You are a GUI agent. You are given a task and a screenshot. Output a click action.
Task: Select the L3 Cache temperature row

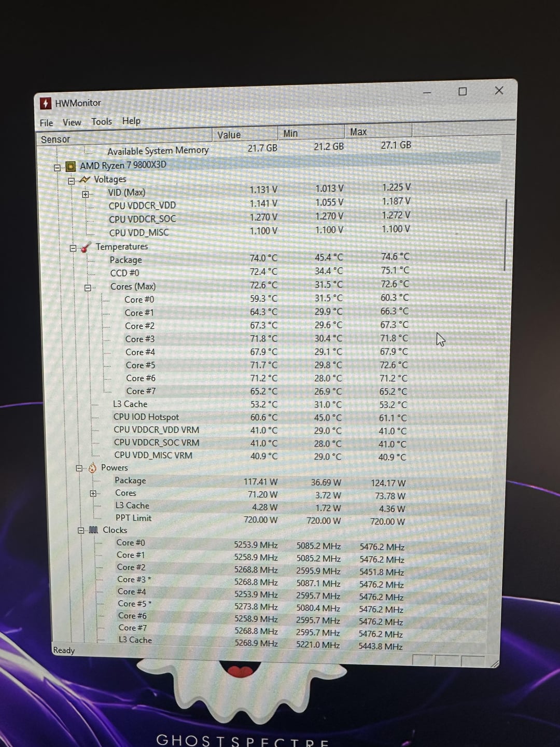259,404
